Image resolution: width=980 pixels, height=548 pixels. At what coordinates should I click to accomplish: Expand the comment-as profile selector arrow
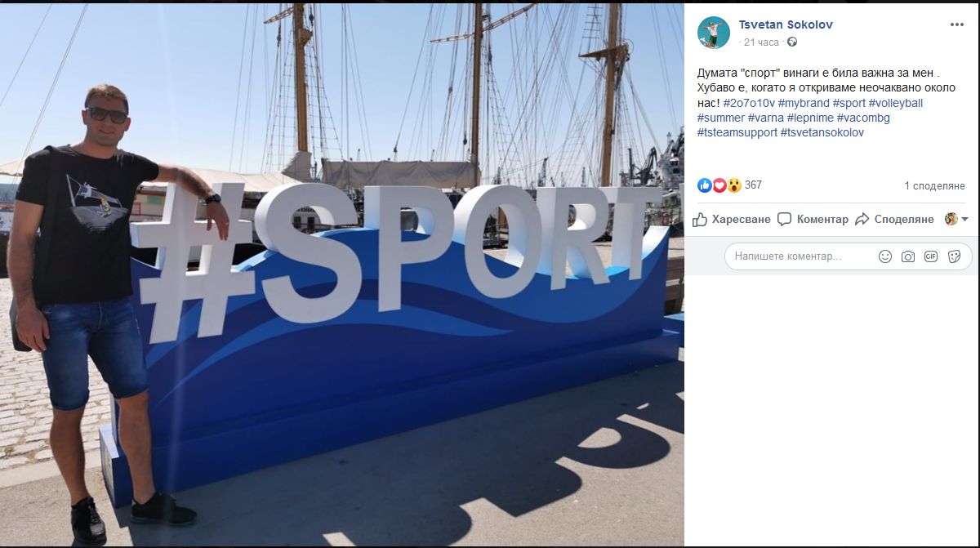click(964, 220)
